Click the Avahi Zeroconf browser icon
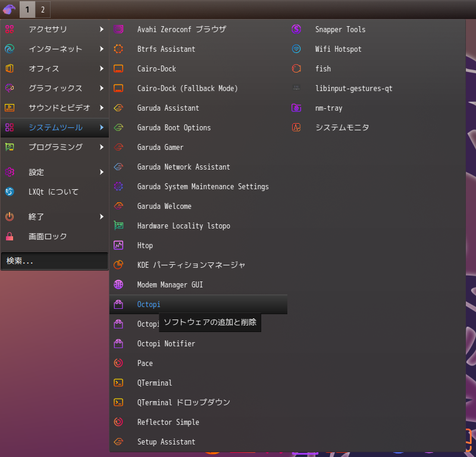The height and width of the screenshot is (457, 476). [118, 29]
